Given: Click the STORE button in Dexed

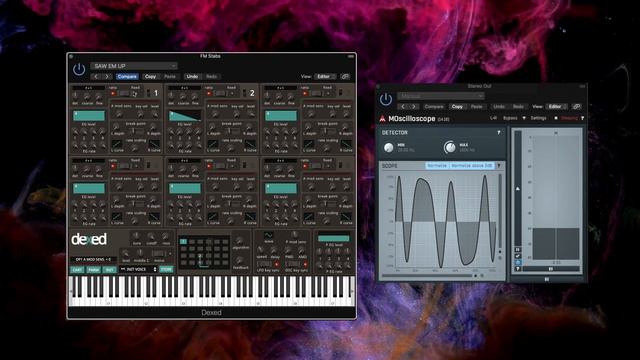Looking at the screenshot, I should coord(166,269).
